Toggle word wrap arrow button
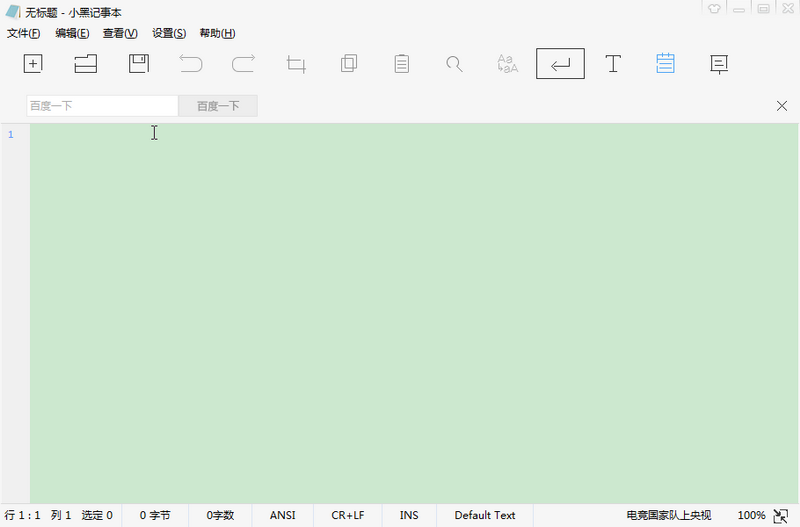The height and width of the screenshot is (527, 800). [560, 64]
